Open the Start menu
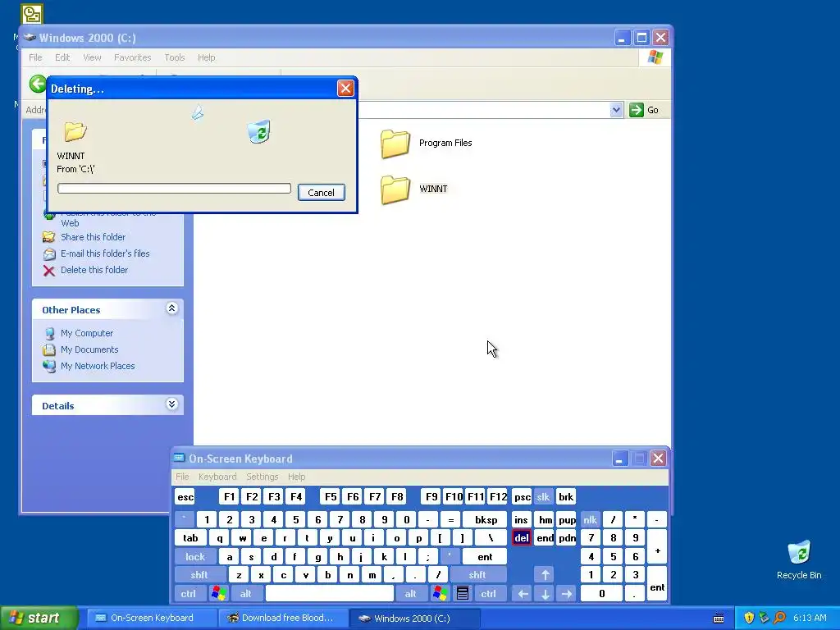The height and width of the screenshot is (630, 840). tap(38, 619)
